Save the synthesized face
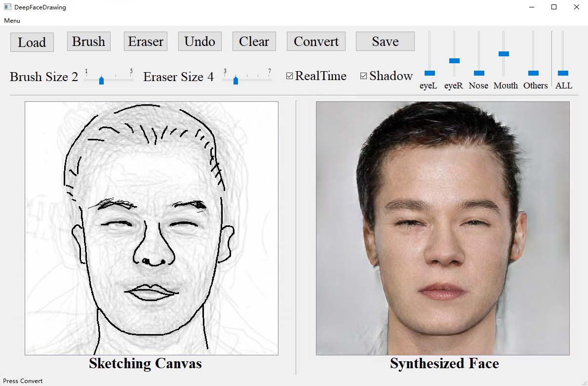The height and width of the screenshot is (386, 588). tap(385, 42)
